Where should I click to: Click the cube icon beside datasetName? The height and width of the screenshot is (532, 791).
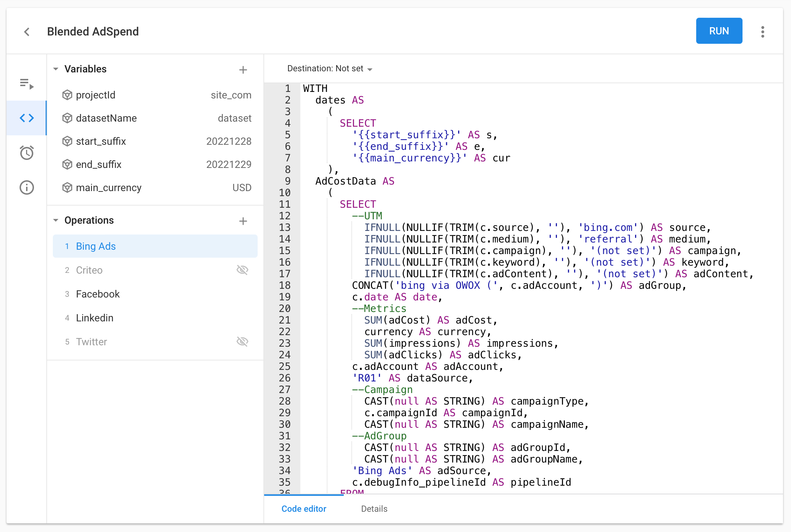[67, 118]
